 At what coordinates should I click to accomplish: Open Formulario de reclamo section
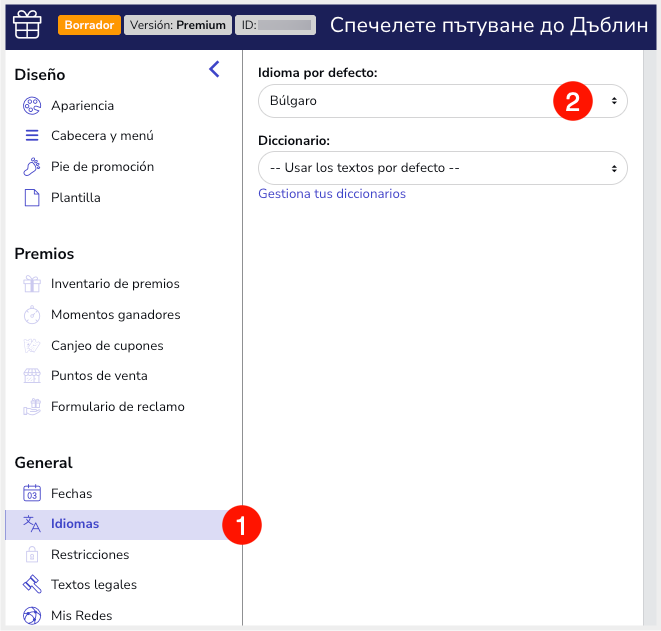click(117, 407)
